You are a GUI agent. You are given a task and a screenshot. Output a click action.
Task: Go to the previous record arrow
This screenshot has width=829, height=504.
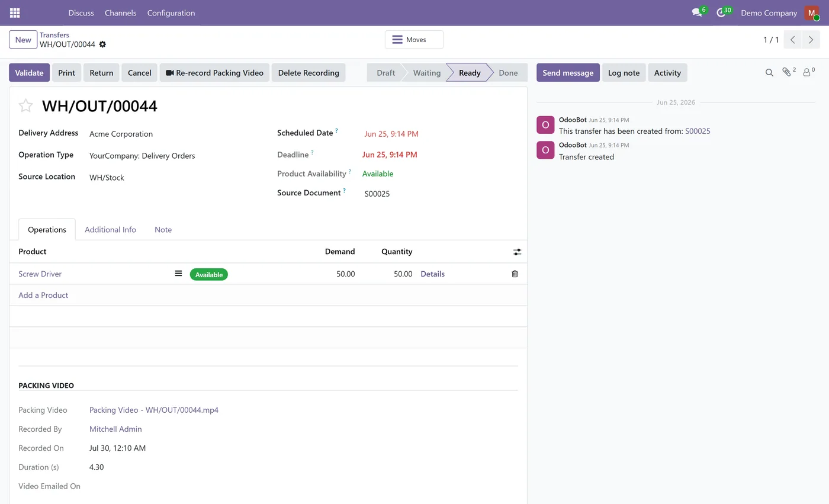click(792, 40)
